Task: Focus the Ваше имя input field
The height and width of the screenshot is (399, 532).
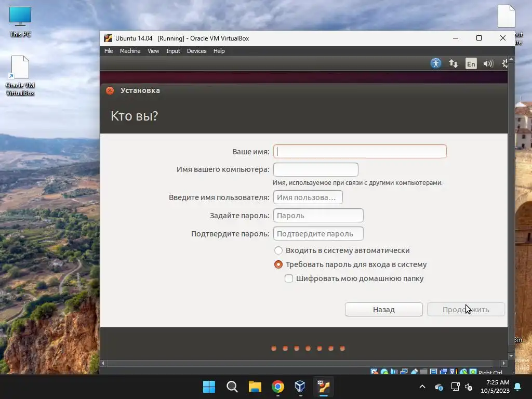Action: pos(360,151)
